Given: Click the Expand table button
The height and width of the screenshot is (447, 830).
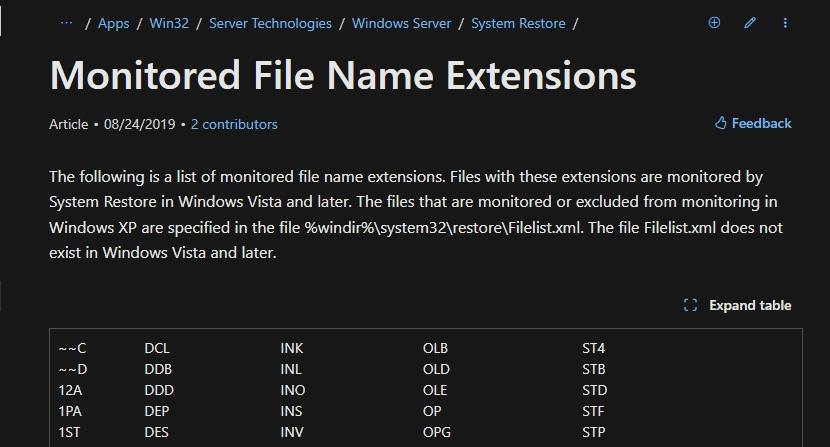Looking at the screenshot, I should pos(737,305).
